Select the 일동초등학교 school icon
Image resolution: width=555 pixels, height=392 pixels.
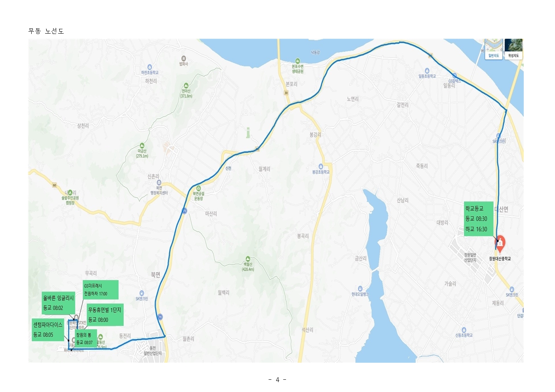click(x=427, y=71)
